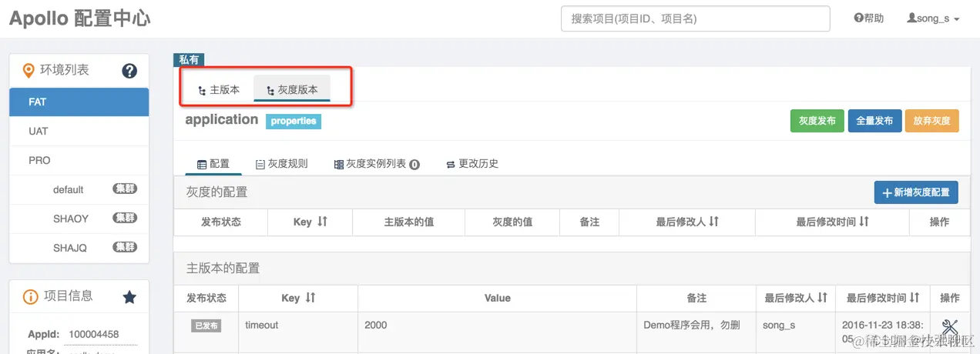
Task: Focus the project search input field
Action: tap(695, 18)
